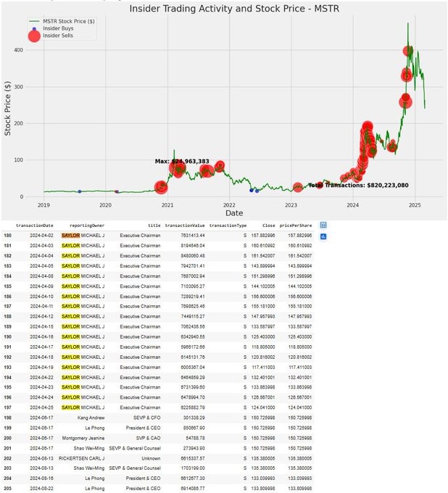448x493 pixels.
Task: Click the transactionValue column header
Action: [185, 225]
